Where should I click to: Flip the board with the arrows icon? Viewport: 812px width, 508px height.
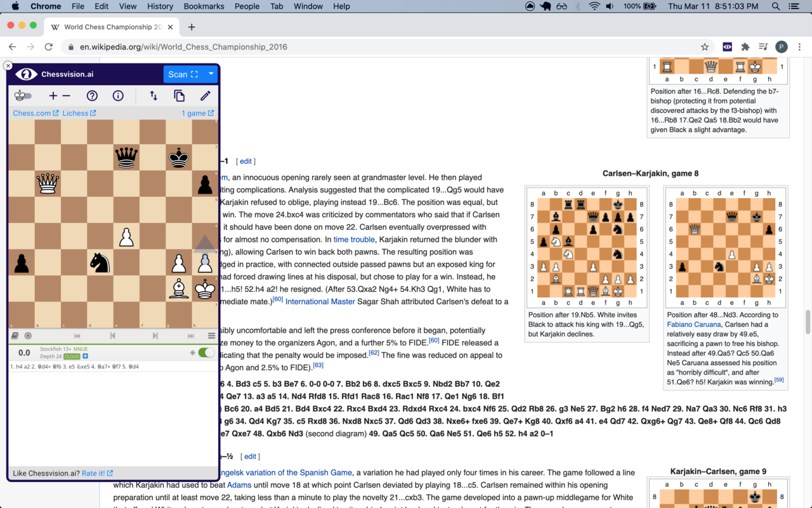coord(153,95)
